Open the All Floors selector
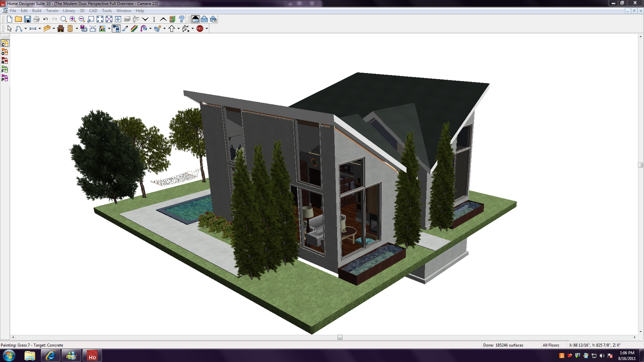 point(550,345)
